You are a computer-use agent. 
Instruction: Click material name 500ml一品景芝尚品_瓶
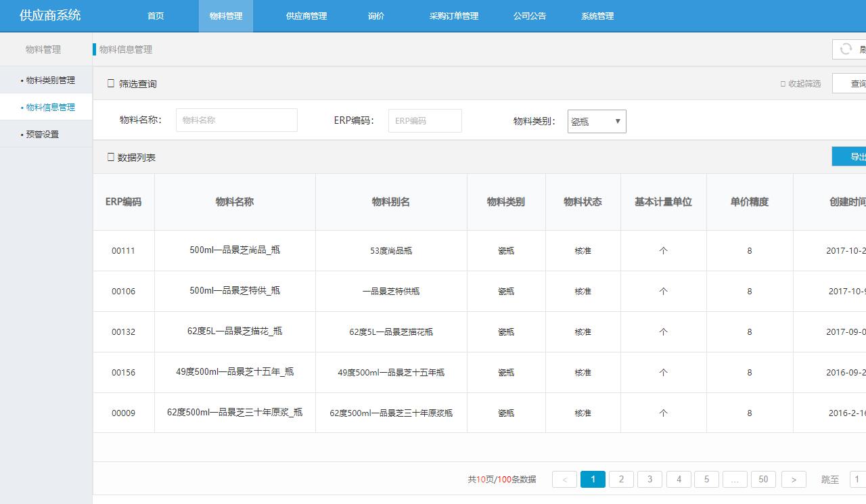click(x=235, y=250)
